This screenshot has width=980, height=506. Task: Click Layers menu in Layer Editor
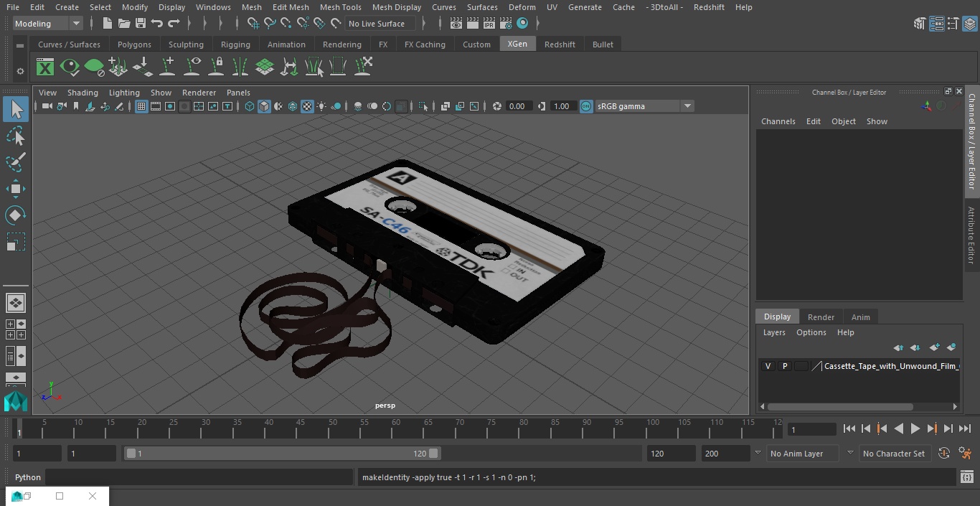click(774, 332)
